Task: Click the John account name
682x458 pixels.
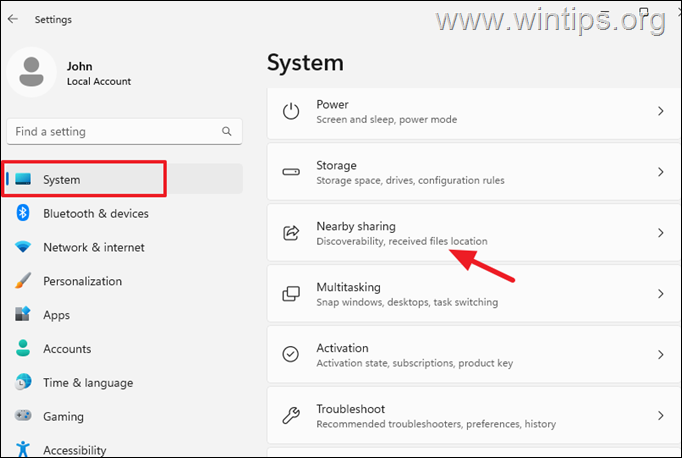Action: (80, 66)
